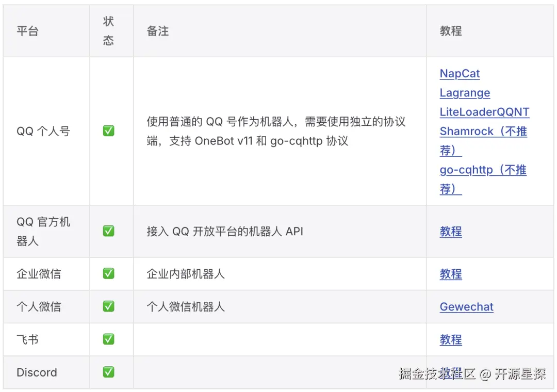Open 教程 link for QQ 官方机器人
557x392 pixels.
451,232
